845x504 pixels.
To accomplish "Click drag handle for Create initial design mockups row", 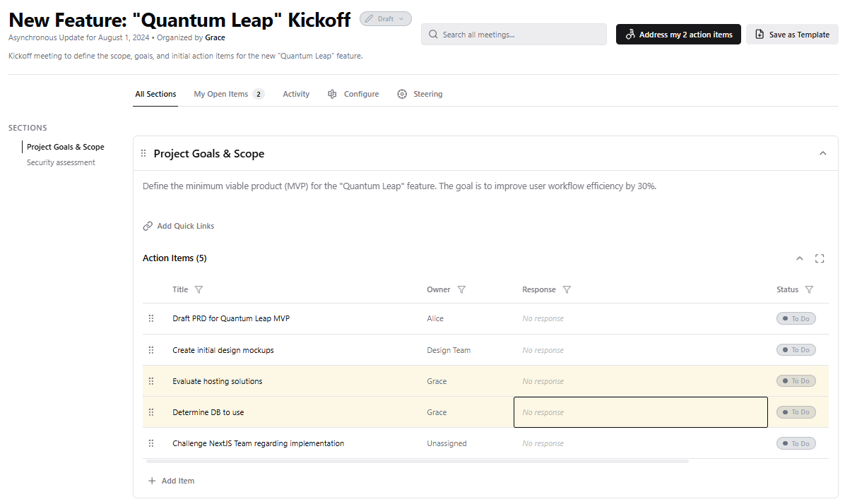I will (151, 350).
